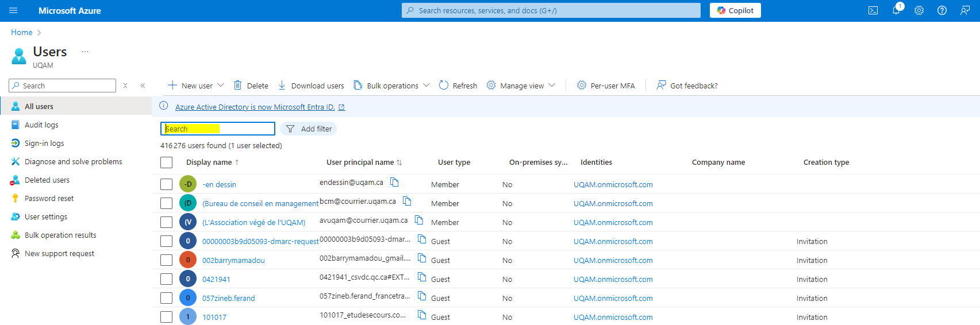Check the select-all users checkbox

[166, 162]
